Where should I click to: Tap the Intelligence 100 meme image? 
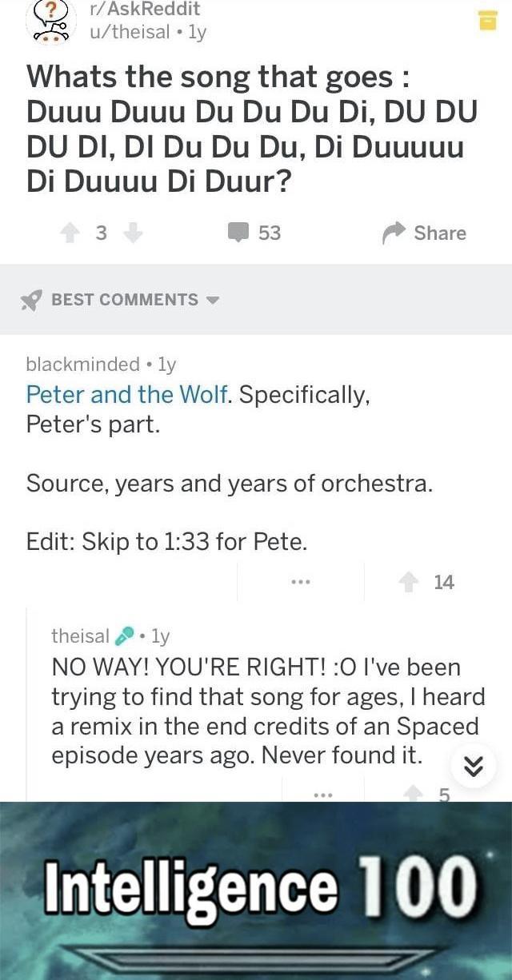(256, 891)
